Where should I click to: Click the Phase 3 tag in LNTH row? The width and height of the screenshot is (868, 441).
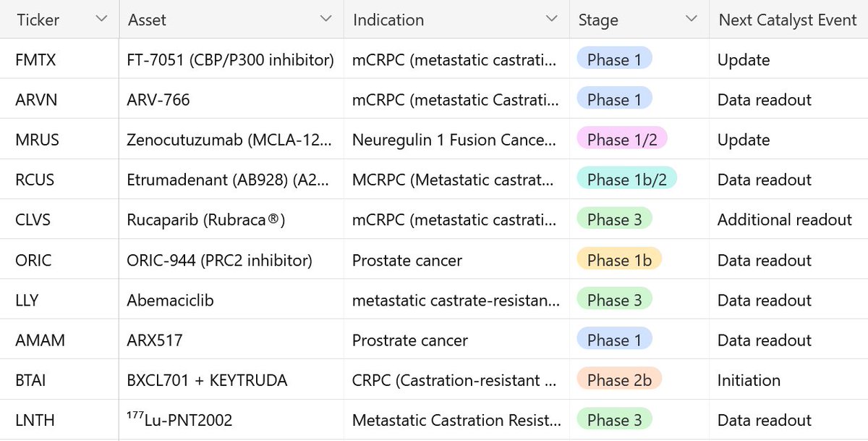click(614, 419)
